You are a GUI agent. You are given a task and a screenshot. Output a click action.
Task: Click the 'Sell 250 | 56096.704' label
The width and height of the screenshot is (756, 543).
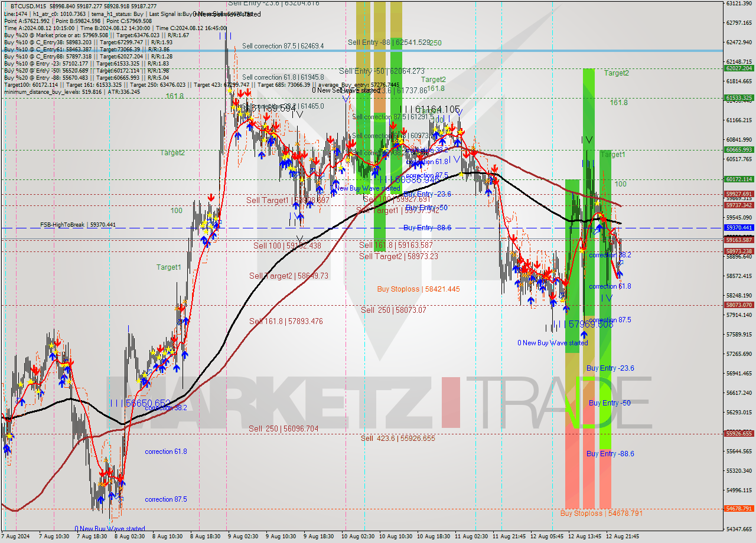pyautogui.click(x=283, y=428)
